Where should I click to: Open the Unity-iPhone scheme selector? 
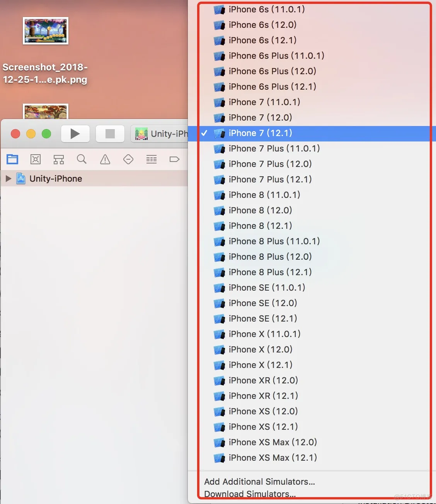click(x=159, y=134)
